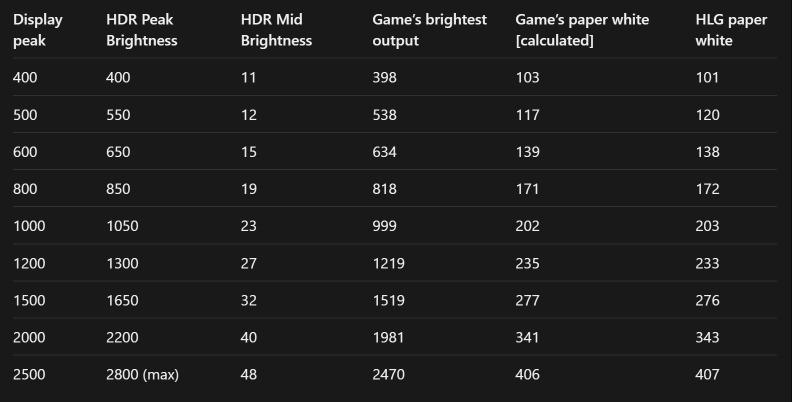The width and height of the screenshot is (792, 402).
Task: Click the HDR Mid Brightness header
Action: 276,30
